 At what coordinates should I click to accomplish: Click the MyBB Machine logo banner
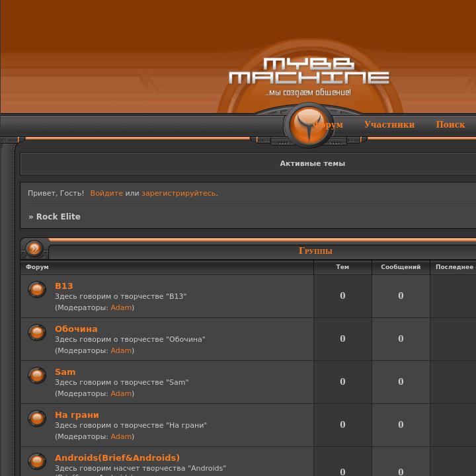pyautogui.click(x=309, y=71)
